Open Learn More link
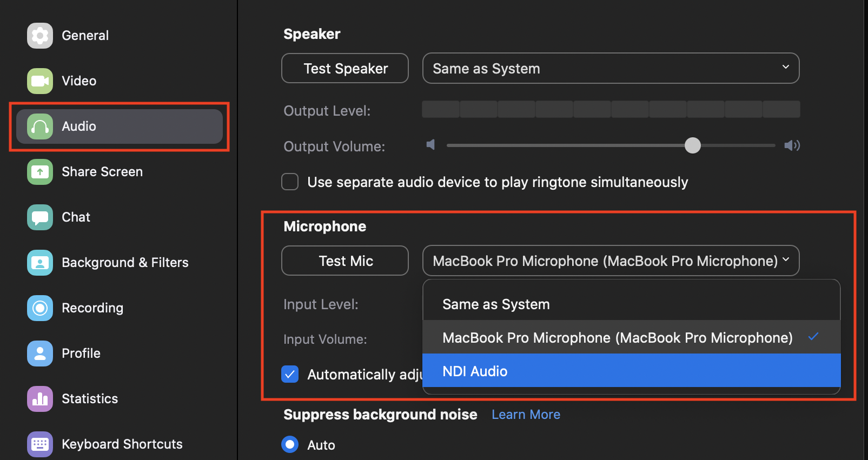Viewport: 868px width, 460px height. coord(526,415)
